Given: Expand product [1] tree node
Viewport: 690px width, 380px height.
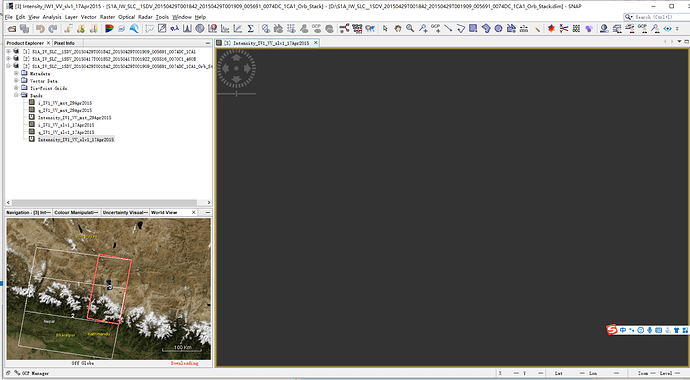Looking at the screenshot, I should pos(8,51).
